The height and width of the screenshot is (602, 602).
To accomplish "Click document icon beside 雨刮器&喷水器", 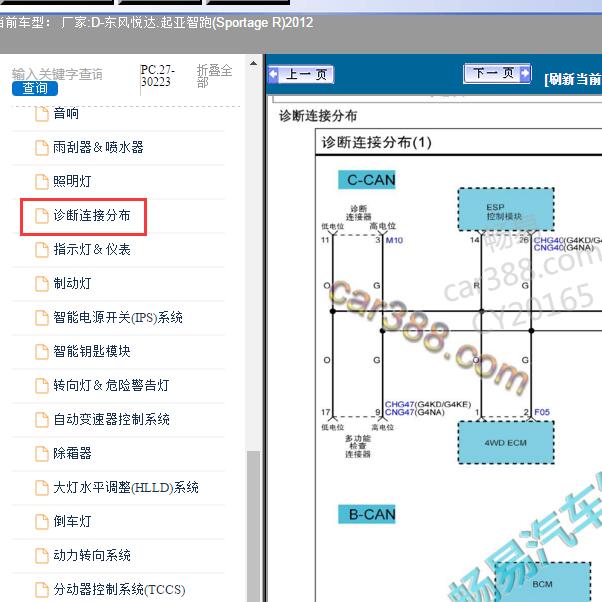I will coord(41,148).
